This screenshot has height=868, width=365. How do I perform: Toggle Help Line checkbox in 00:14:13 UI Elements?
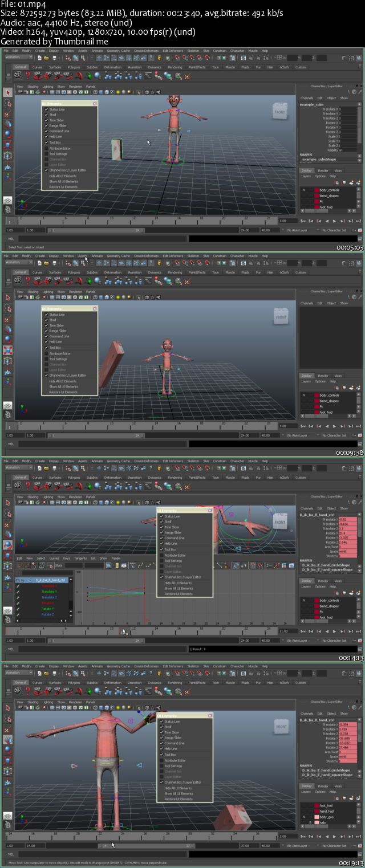click(162, 544)
